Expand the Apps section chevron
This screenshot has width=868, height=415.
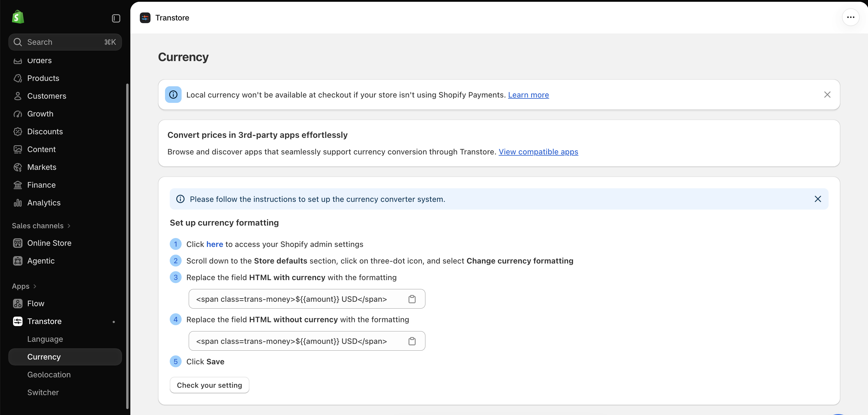point(35,286)
